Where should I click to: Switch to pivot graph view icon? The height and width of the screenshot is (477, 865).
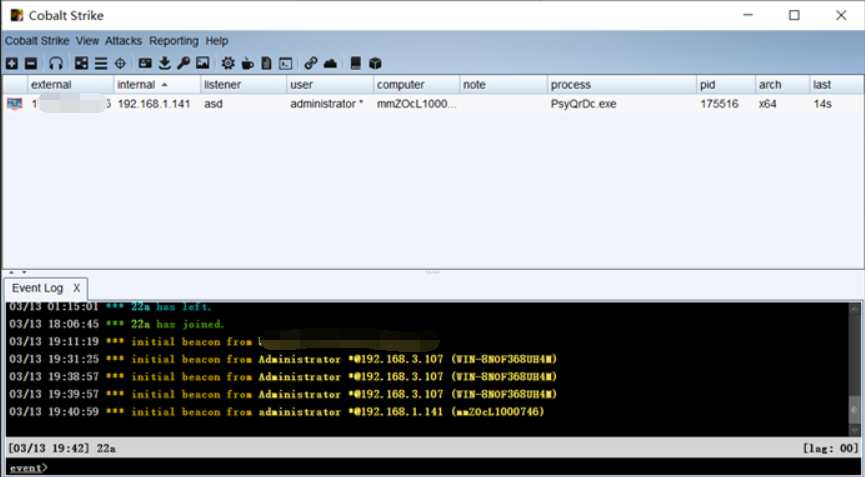[x=81, y=63]
